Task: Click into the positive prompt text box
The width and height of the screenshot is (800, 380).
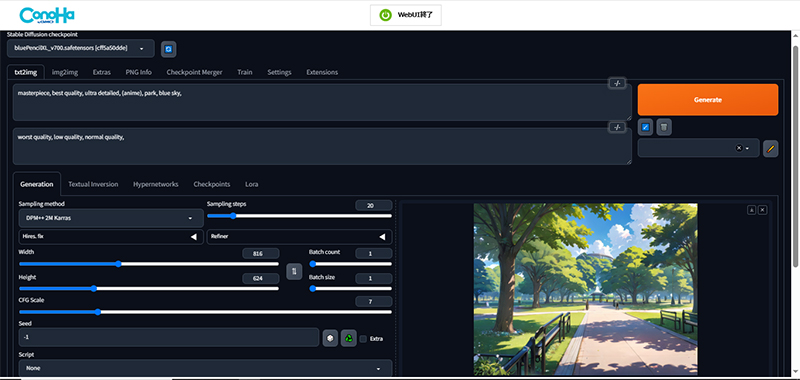Action: click(x=322, y=103)
